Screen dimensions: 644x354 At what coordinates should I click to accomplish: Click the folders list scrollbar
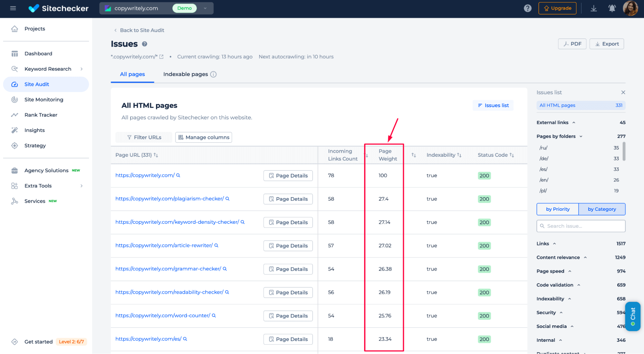[x=624, y=151]
